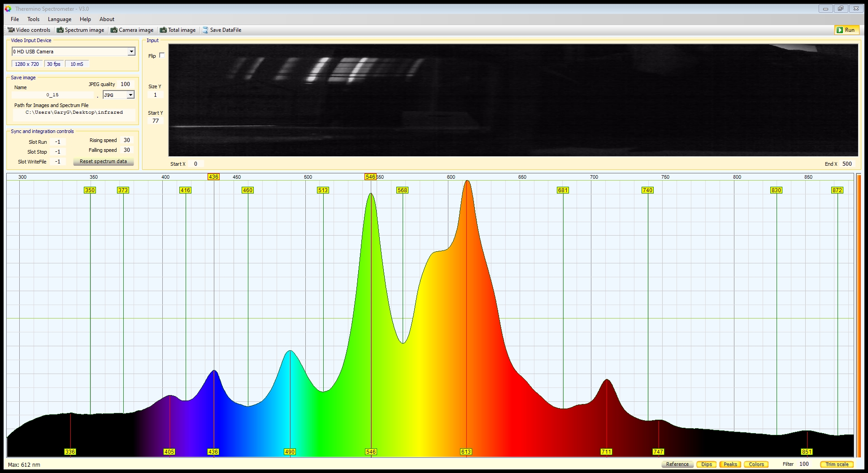The image size is (868, 473).
Task: Click the Reference button
Action: pos(677,464)
